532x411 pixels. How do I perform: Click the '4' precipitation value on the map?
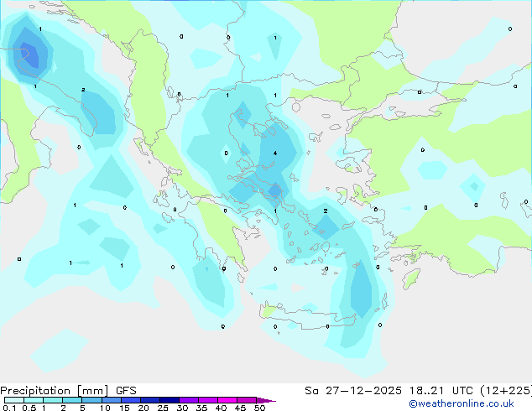(275, 153)
